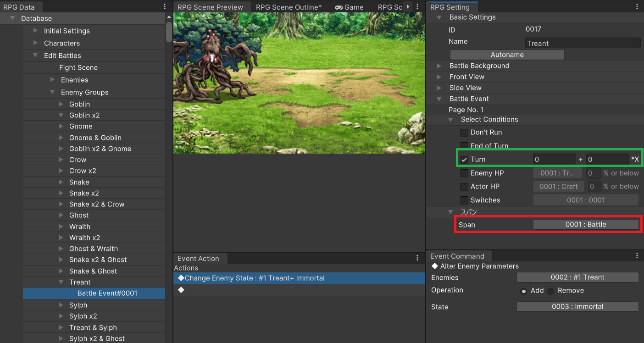644x343 pixels.
Task: Switch to the RPG Scene Preview tab
Action: coord(211,7)
